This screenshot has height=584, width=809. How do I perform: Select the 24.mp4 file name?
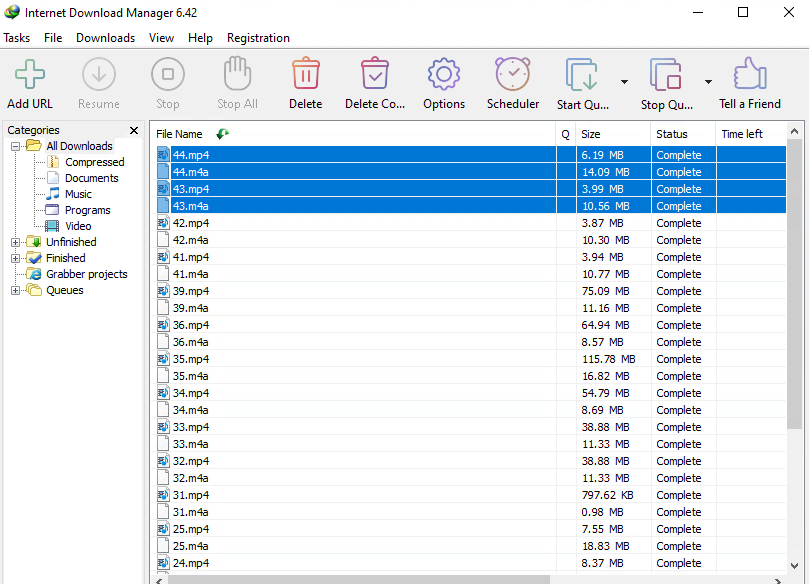191,563
